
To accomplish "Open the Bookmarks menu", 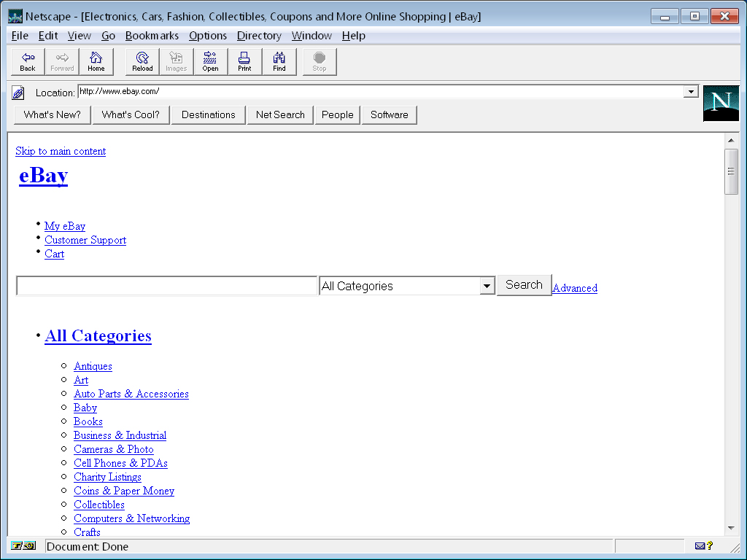I will click(152, 36).
